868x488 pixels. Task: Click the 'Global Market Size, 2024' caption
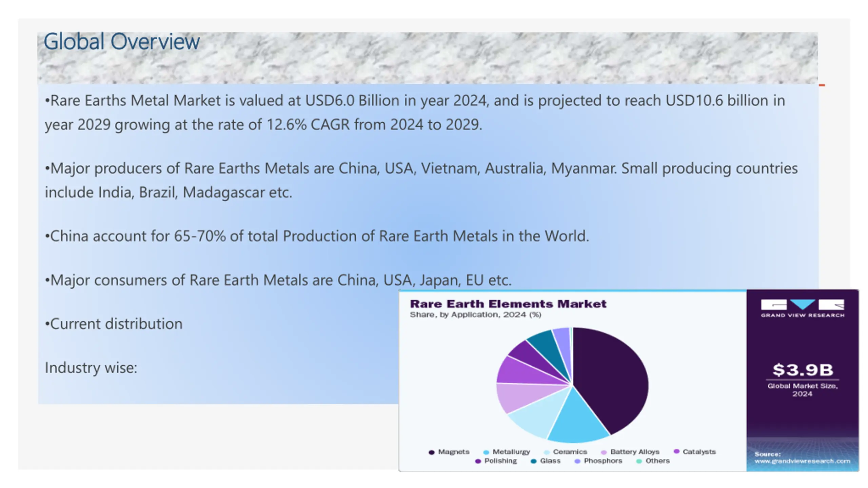pos(803,390)
